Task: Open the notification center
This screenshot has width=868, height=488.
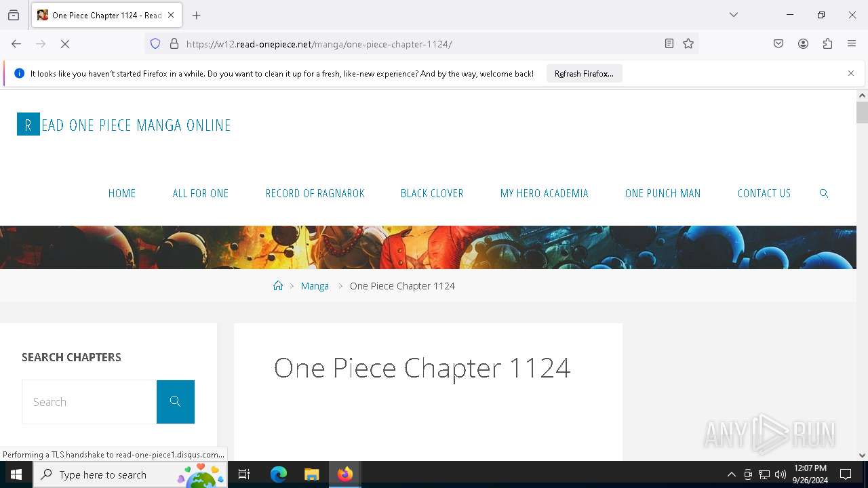Action: tap(846, 474)
